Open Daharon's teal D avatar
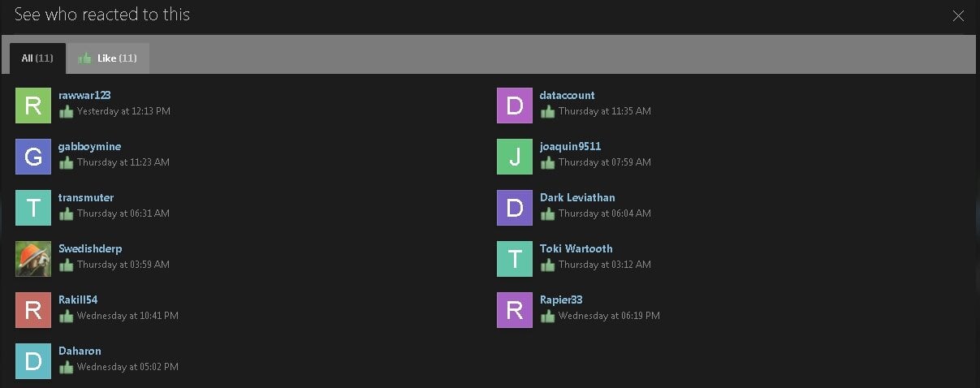This screenshot has height=388, width=980. click(33, 361)
